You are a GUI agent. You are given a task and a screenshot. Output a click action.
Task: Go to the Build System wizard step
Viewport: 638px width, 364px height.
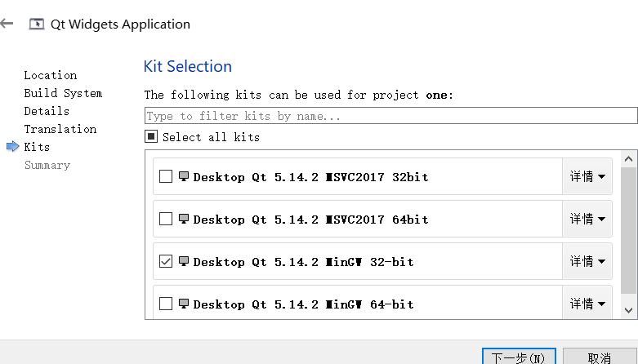click(x=63, y=93)
